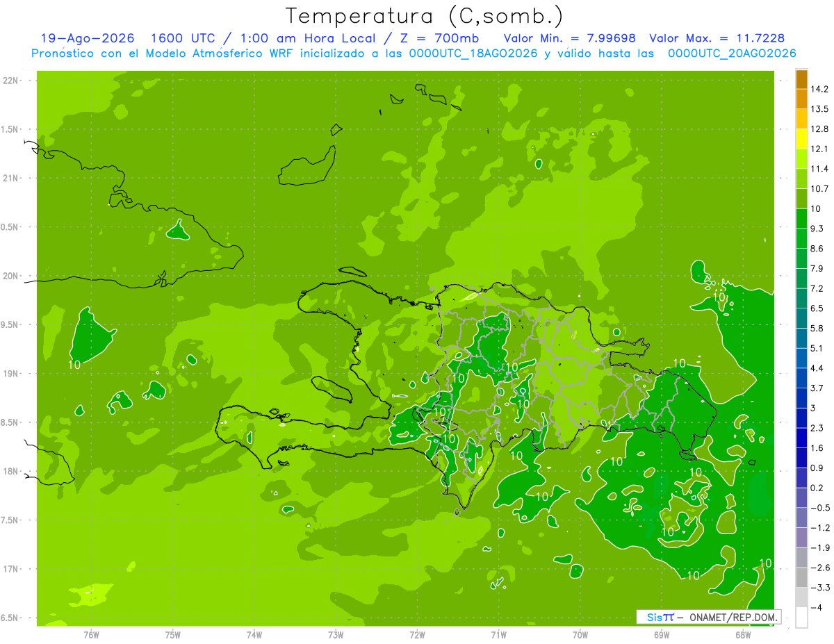The image size is (834, 644).
Task: Click the -3.3 colorbar value
Action: 819,588
